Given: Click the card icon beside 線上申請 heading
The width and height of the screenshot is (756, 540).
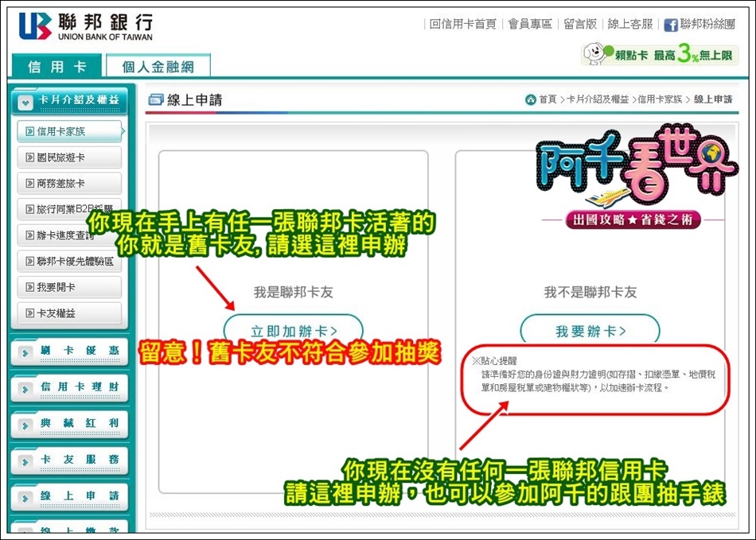Looking at the screenshot, I should (156, 99).
